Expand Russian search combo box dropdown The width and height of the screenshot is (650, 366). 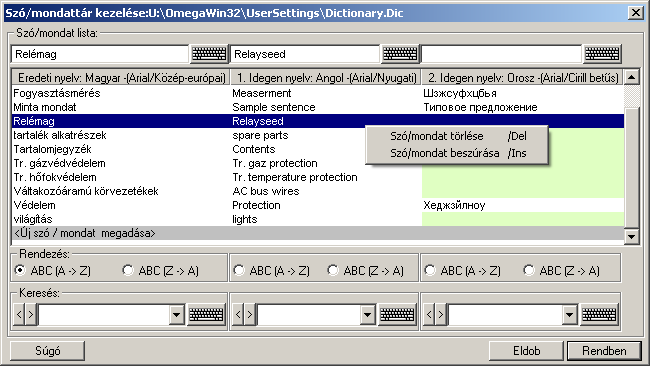click(x=570, y=315)
